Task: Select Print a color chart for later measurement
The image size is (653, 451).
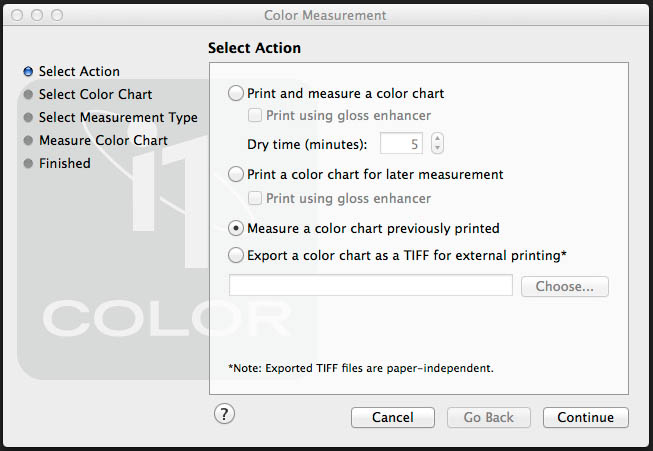Action: coord(236,174)
